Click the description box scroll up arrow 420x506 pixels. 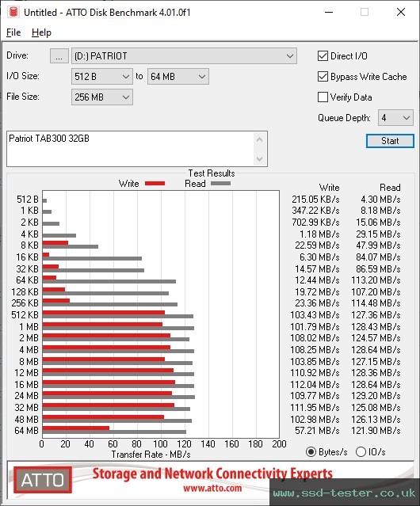click(260, 139)
